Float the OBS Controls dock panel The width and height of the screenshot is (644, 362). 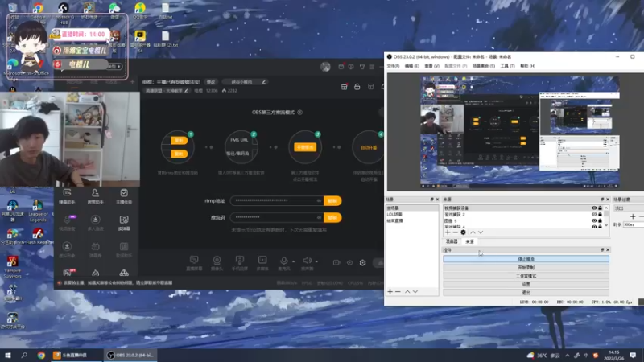602,250
